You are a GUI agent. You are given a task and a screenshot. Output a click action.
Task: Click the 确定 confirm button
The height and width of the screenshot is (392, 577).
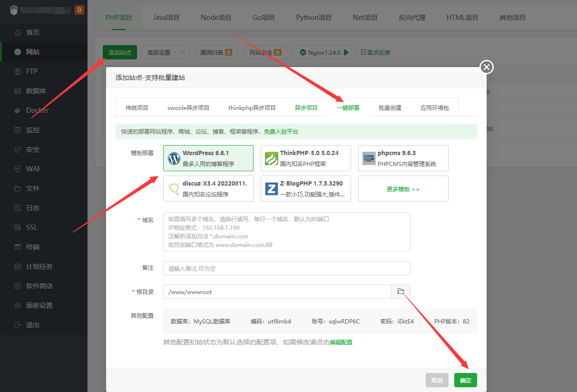(466, 380)
